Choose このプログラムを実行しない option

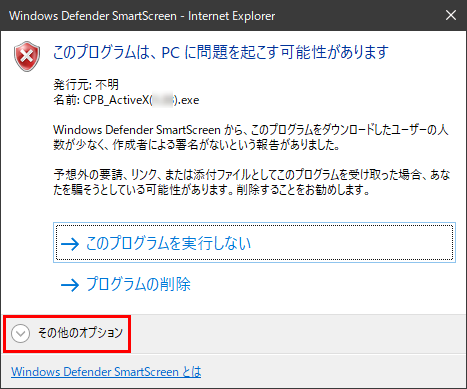pyautogui.click(x=254, y=243)
